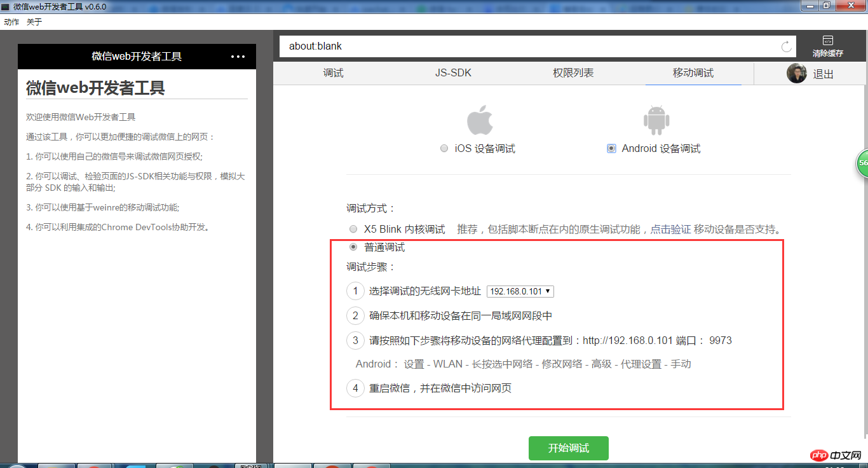Select the iOS 设备调试 radio button
The image size is (868, 468).
point(444,148)
